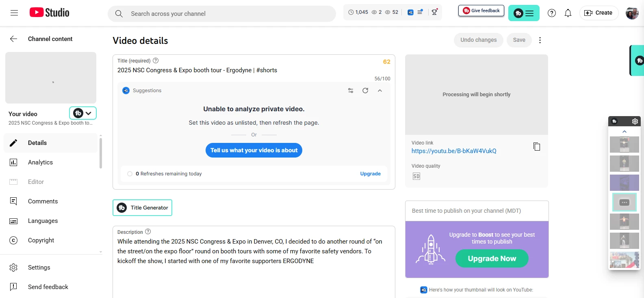
Task: Open the floating panel settings gear
Action: [x=635, y=121]
